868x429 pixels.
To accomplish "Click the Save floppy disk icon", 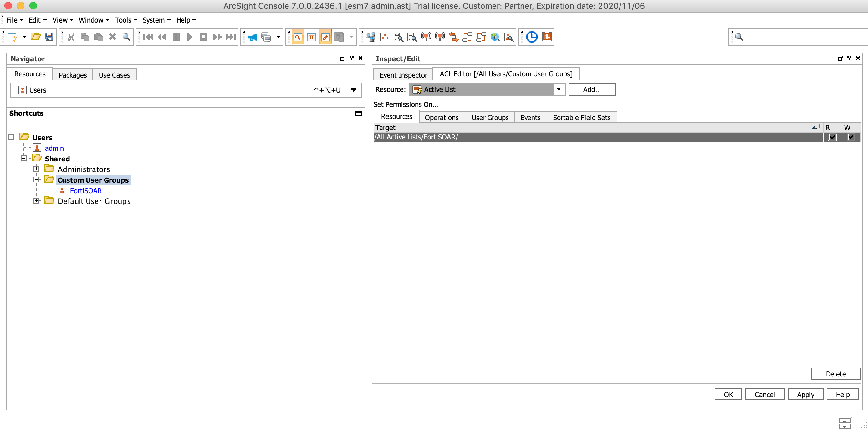I will 49,37.
